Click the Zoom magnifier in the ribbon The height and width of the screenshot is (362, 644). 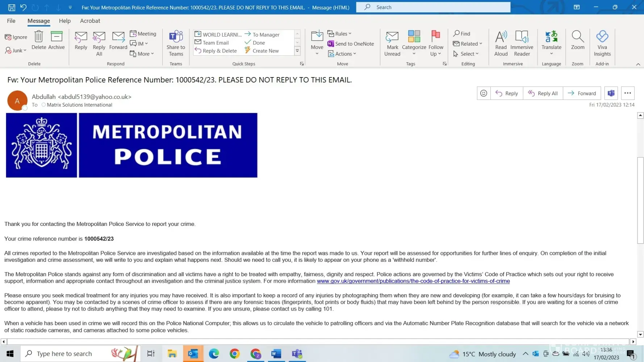coord(578,40)
